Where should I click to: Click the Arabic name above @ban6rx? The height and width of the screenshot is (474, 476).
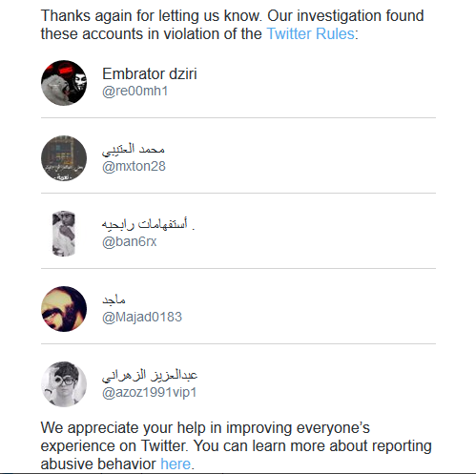click(x=148, y=224)
